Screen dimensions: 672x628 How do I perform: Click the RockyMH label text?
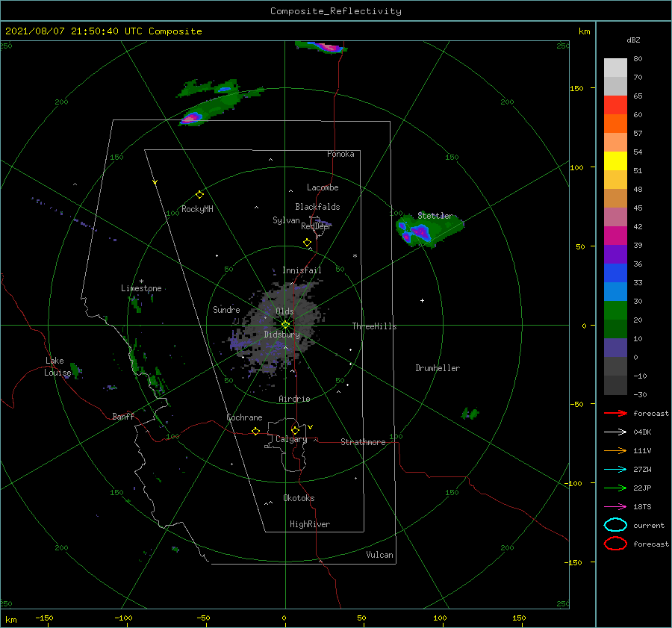197,209
